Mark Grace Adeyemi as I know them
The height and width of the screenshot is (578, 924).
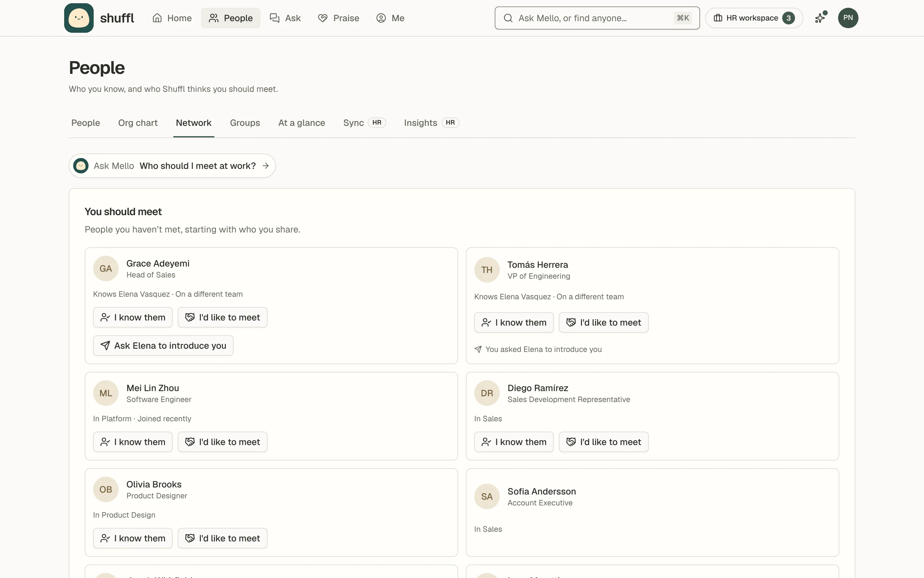[133, 317]
